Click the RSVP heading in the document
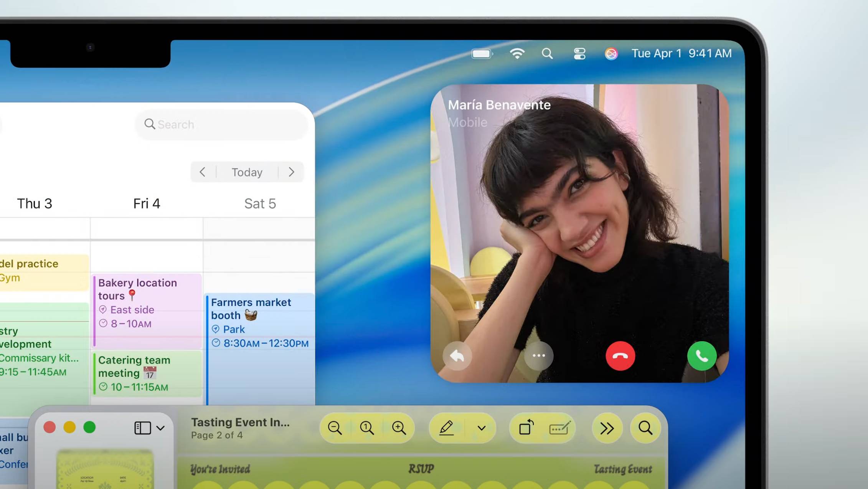 tap(421, 469)
